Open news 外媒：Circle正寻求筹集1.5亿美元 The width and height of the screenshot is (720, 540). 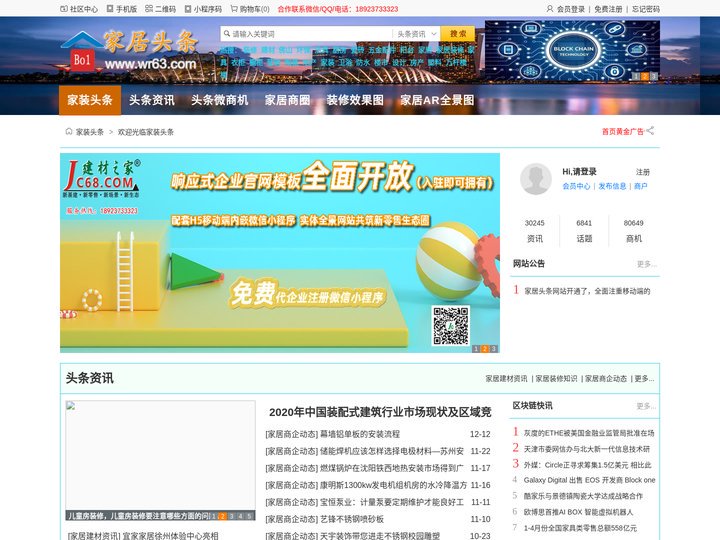coord(588,465)
